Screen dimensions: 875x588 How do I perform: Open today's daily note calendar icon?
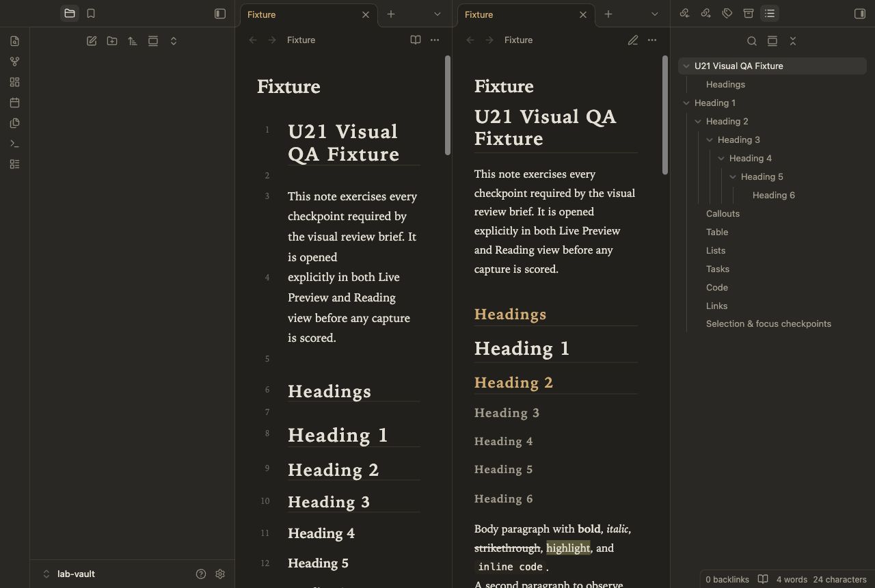click(x=14, y=103)
